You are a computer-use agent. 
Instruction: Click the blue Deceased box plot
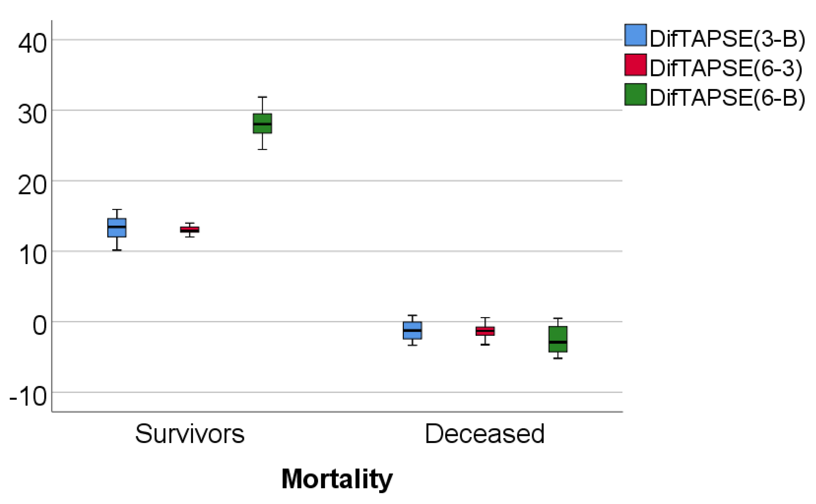point(412,330)
